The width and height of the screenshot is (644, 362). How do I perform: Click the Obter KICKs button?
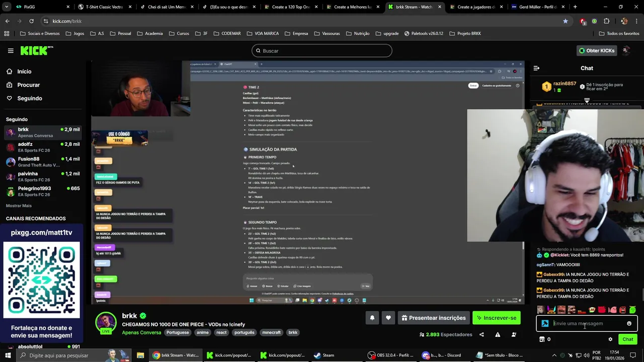pos(596,50)
